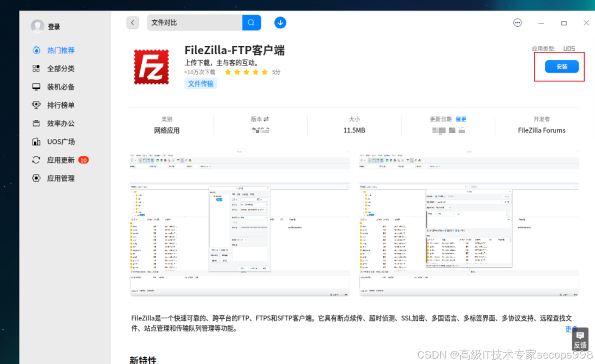The height and width of the screenshot is (364, 595).
Task: Open 应用管理 app management
Action: [61, 178]
